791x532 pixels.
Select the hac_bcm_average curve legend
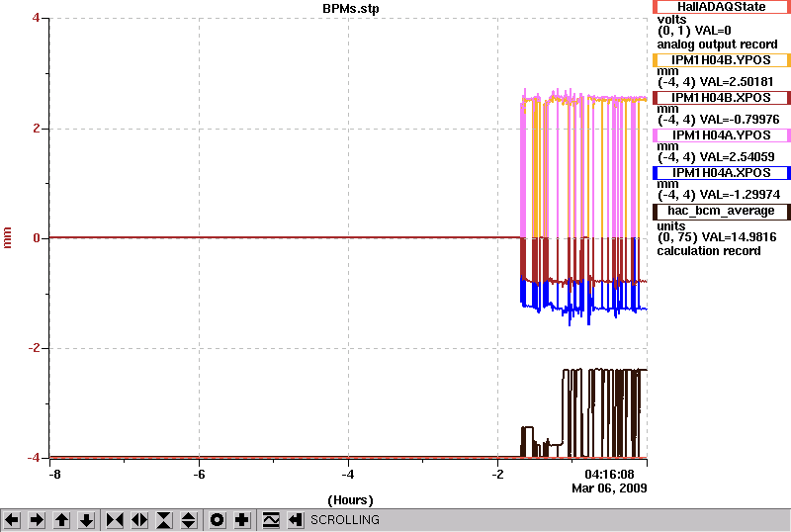tap(722, 212)
